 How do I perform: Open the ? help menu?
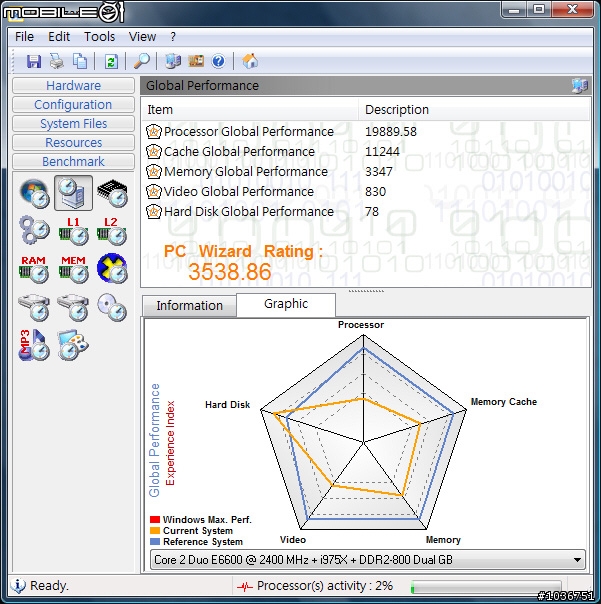(x=173, y=37)
